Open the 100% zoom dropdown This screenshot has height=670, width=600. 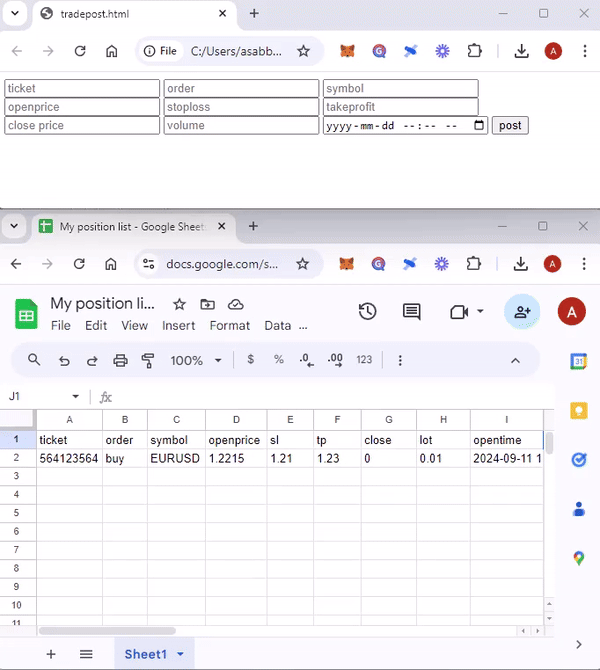click(196, 361)
